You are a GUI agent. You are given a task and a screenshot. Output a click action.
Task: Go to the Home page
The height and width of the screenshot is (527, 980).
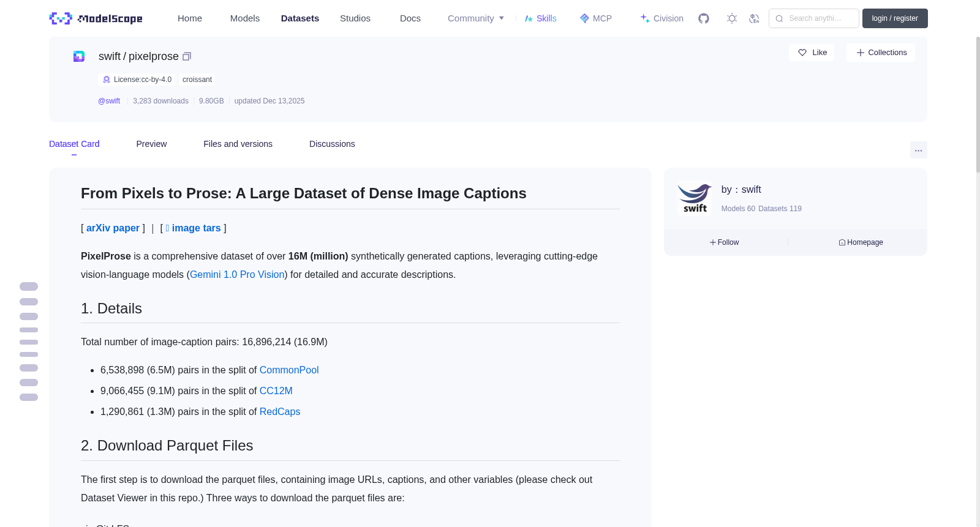190,18
